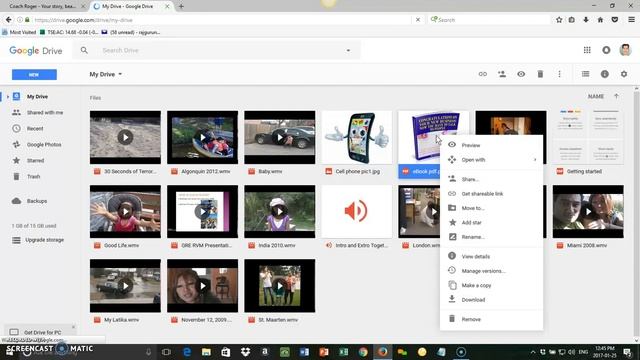Click the NAME sort header

tap(596, 97)
